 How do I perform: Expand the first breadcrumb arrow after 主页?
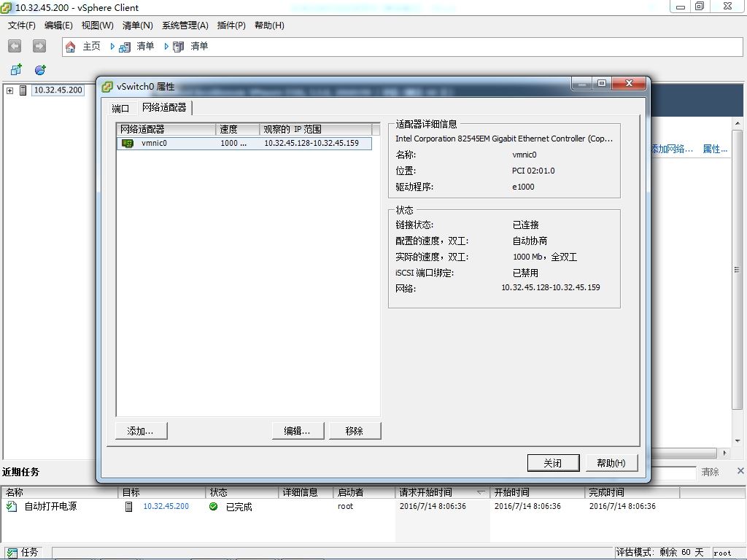point(112,47)
